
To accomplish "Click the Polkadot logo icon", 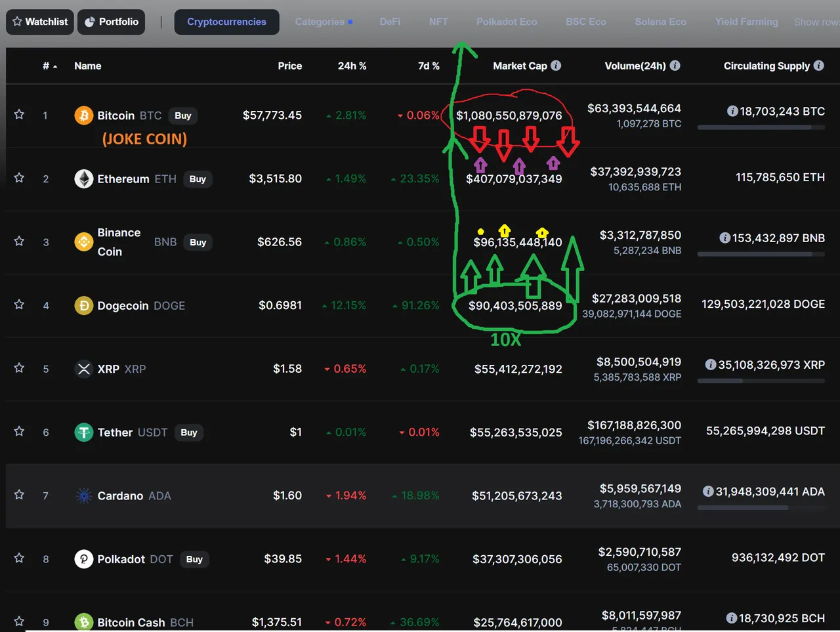I will [83, 559].
